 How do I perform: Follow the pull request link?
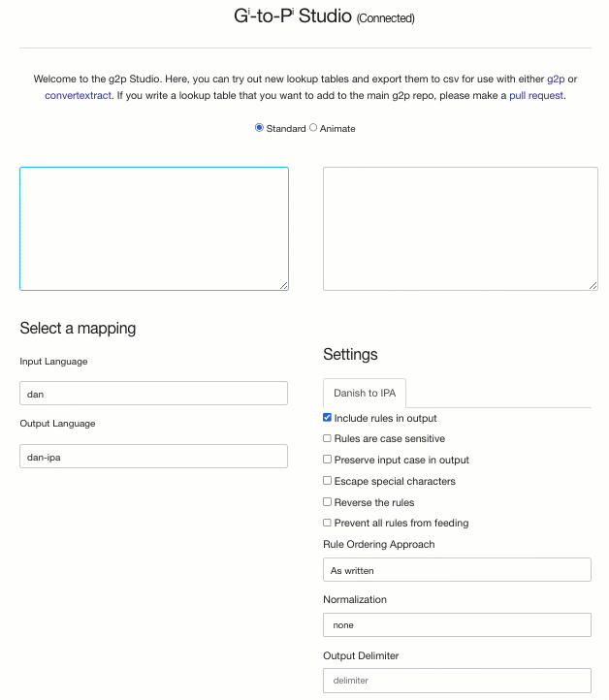pos(536,96)
